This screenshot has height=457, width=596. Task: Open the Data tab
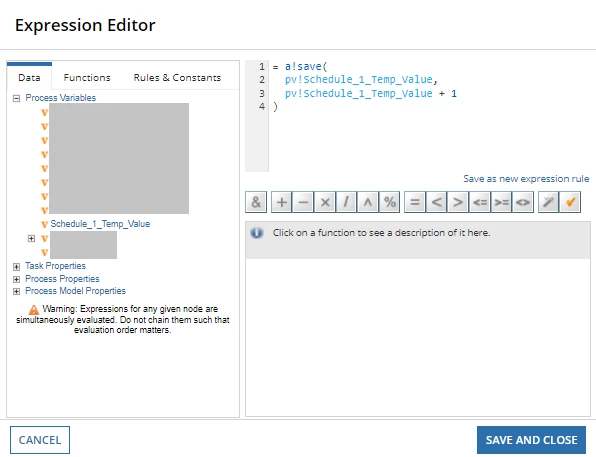(29, 78)
